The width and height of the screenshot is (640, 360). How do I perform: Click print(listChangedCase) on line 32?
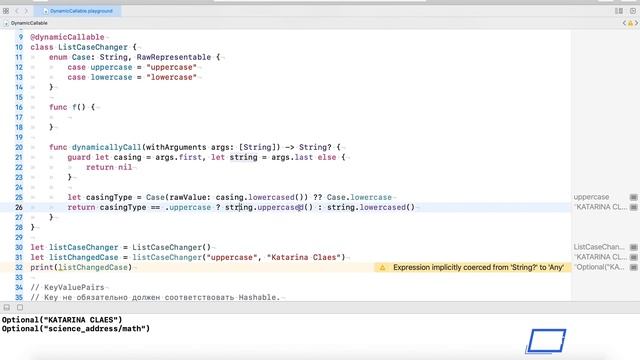click(x=81, y=268)
